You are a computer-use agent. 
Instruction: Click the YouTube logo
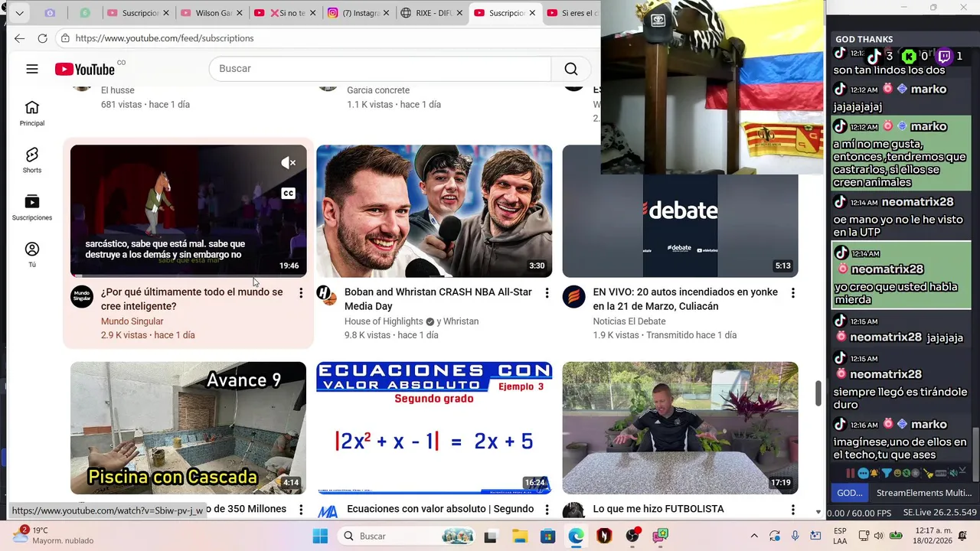pyautogui.click(x=85, y=69)
